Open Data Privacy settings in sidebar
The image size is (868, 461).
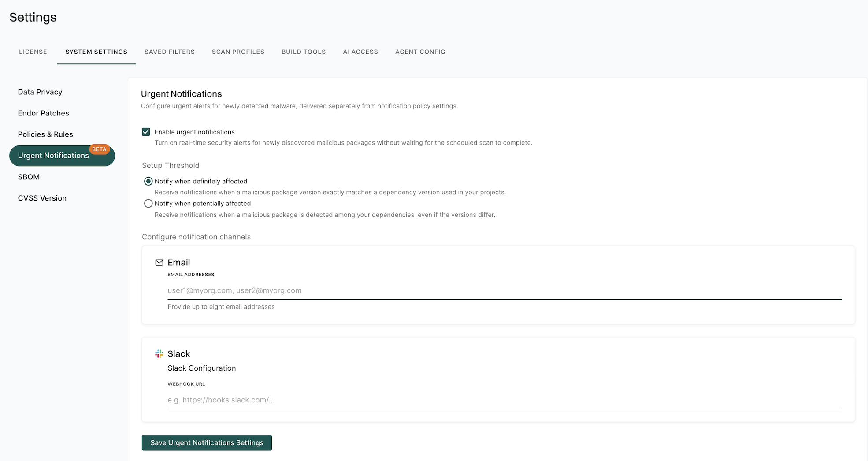(x=40, y=92)
